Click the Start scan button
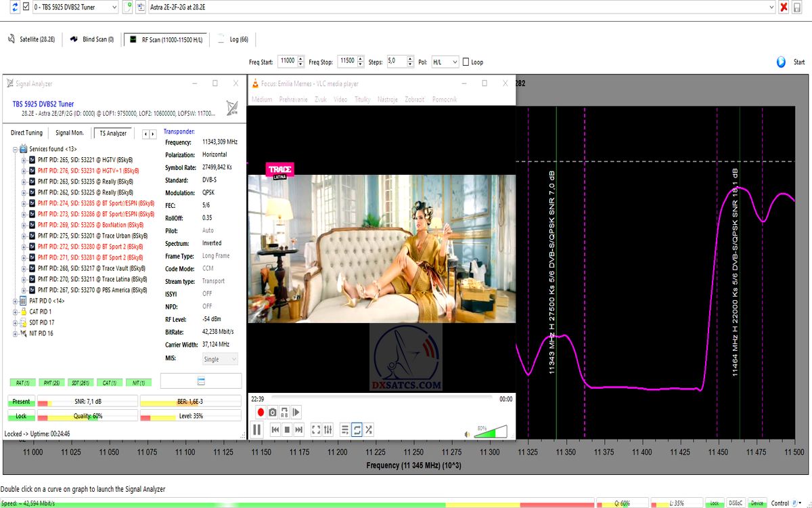Screen dimensions: 812x508 tap(791, 62)
